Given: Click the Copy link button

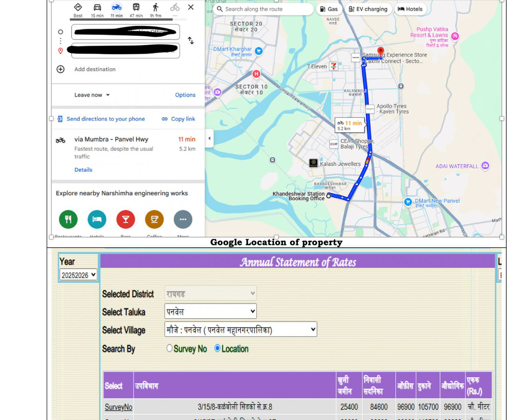Looking at the screenshot, I should point(178,119).
